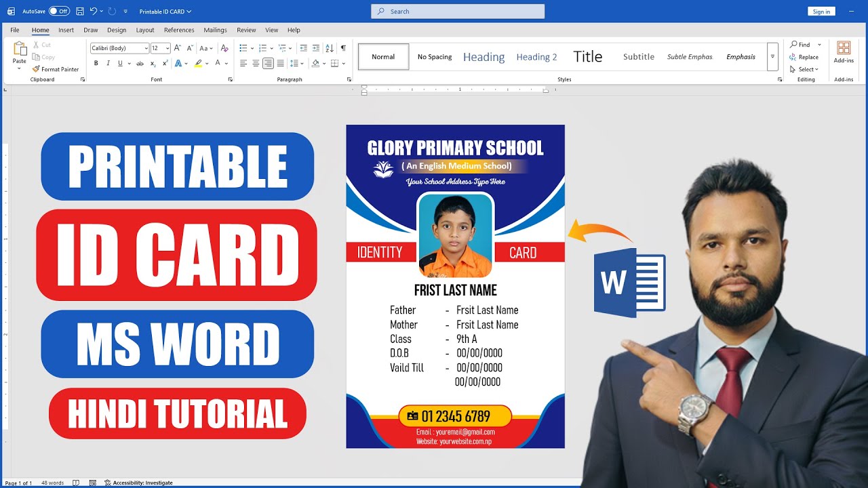Apply yellow text highlight color
Image resolution: width=868 pixels, height=488 pixels.
pos(198,63)
